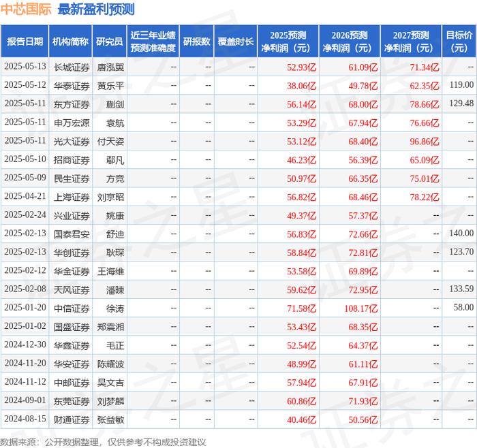Select date cell 2025-02-24
Image resolution: width=477 pixels, height=448 pixels.
pos(25,215)
